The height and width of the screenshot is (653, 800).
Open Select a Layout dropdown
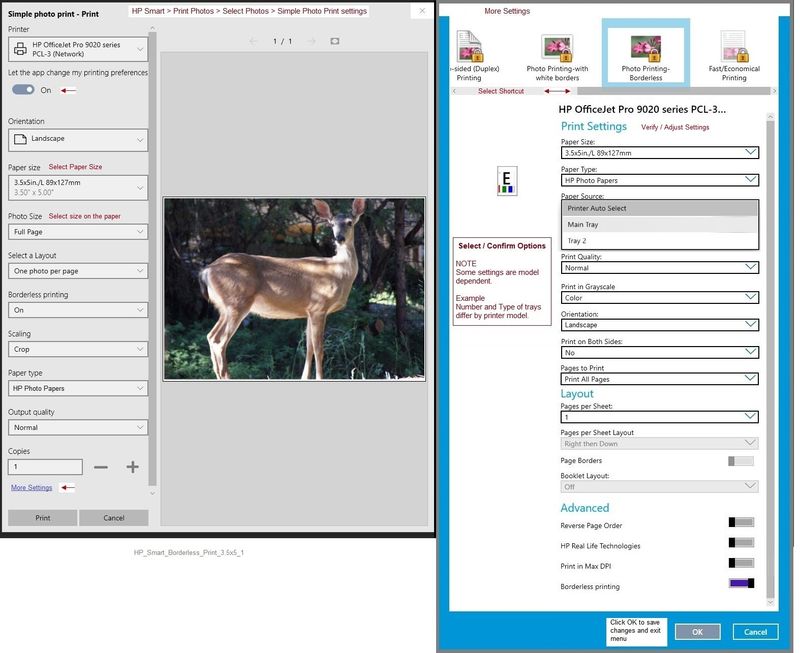pos(78,271)
